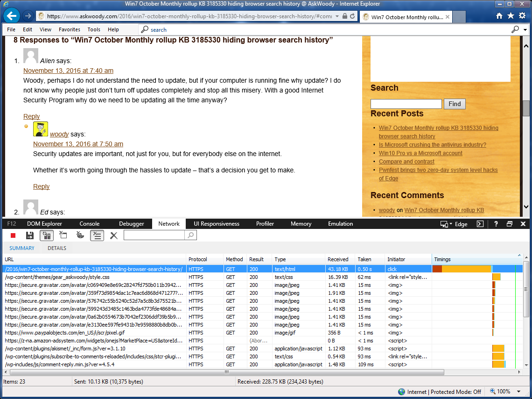
Task: Switch to the Profiler tab
Action: click(x=265, y=224)
